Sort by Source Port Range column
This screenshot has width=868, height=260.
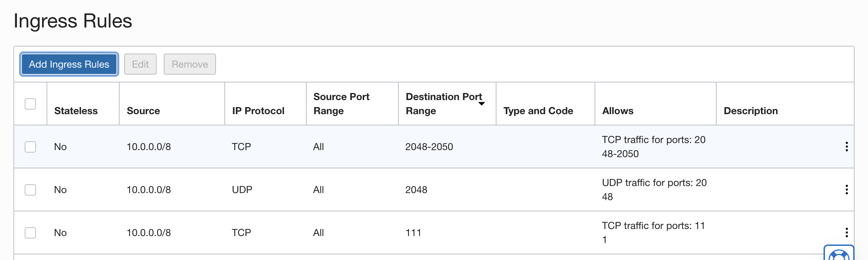click(x=341, y=104)
